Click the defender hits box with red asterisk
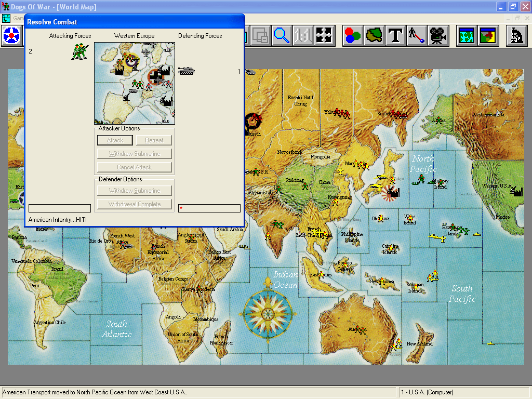The width and height of the screenshot is (532, 399). pos(209,208)
